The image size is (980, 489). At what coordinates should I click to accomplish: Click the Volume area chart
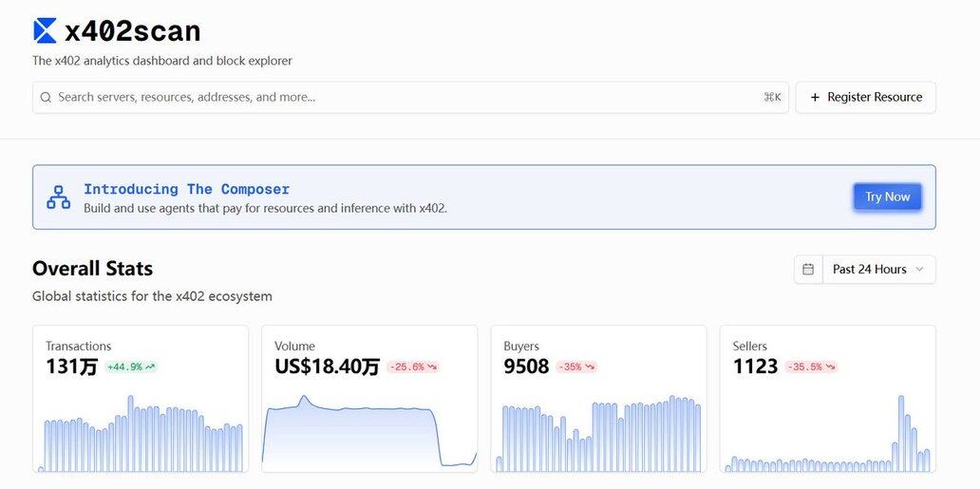[369, 432]
